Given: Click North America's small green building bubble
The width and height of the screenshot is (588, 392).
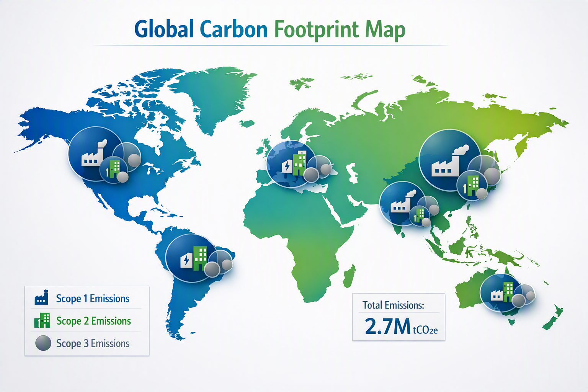Looking at the screenshot, I should pyautogui.click(x=113, y=170).
